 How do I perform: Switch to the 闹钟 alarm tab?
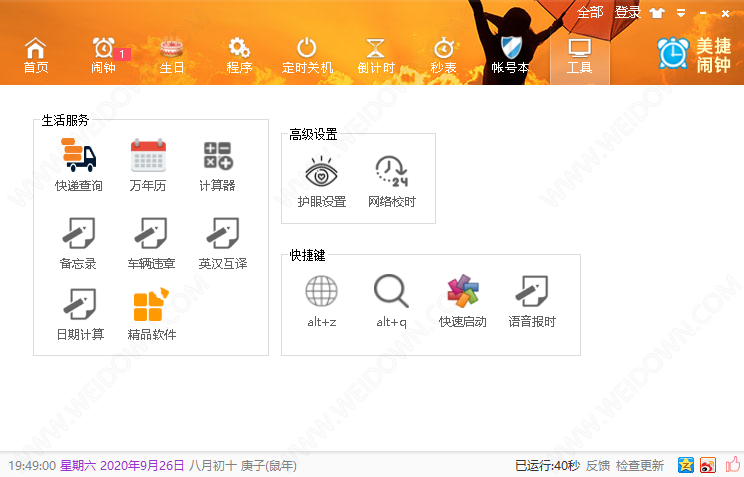pyautogui.click(x=103, y=55)
